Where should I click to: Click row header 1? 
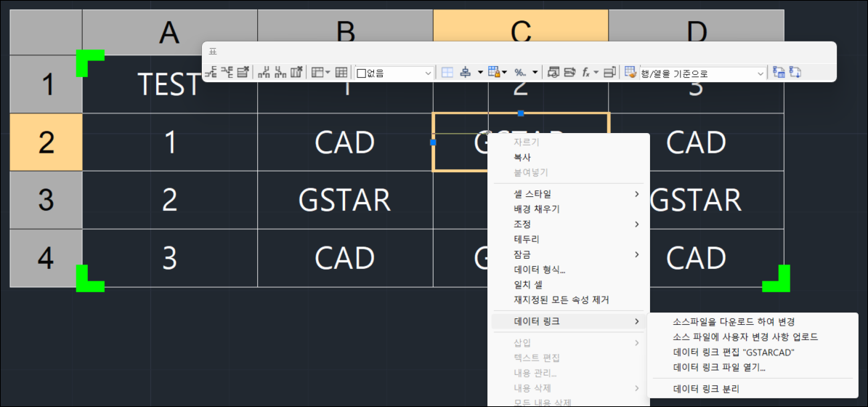coord(46,85)
